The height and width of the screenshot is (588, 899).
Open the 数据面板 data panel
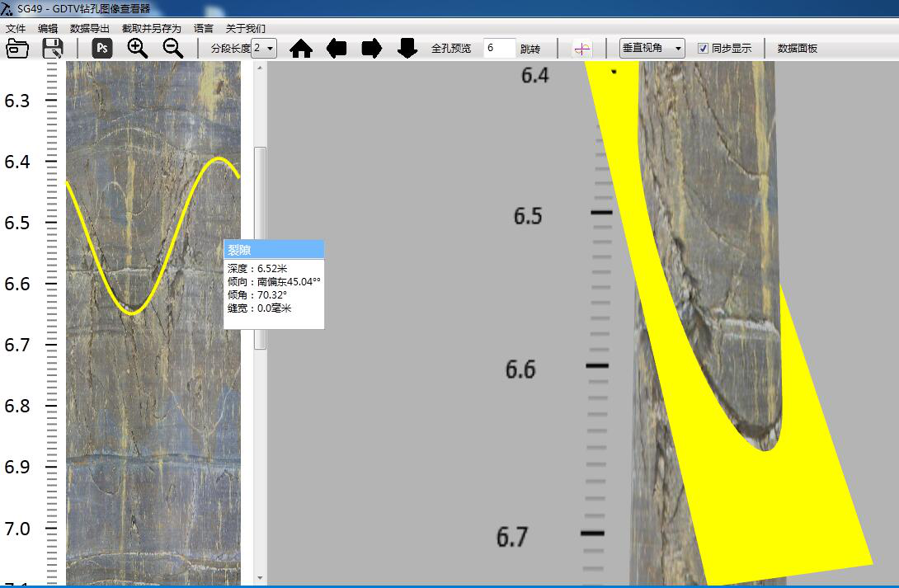[798, 48]
